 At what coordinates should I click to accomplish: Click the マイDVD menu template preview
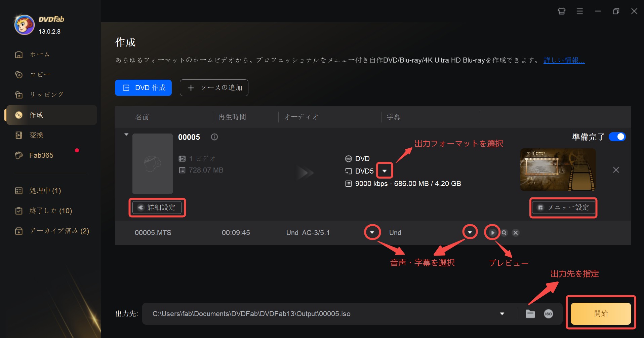click(x=558, y=170)
